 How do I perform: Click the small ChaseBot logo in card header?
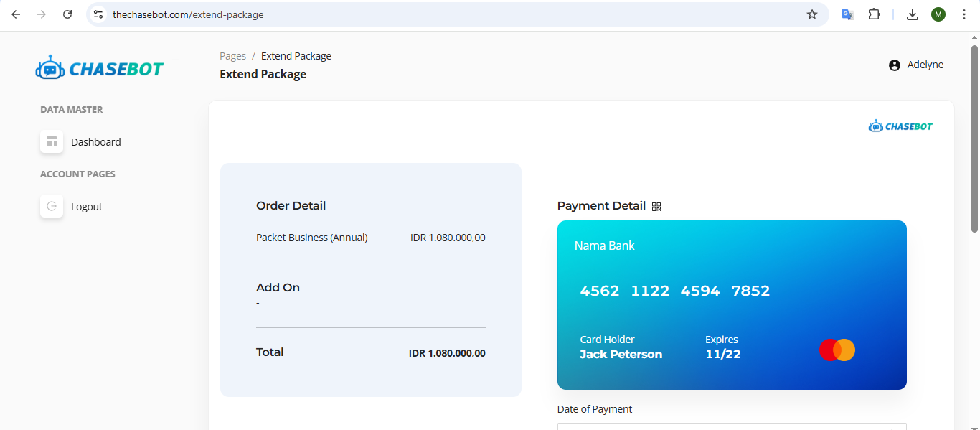coord(900,126)
